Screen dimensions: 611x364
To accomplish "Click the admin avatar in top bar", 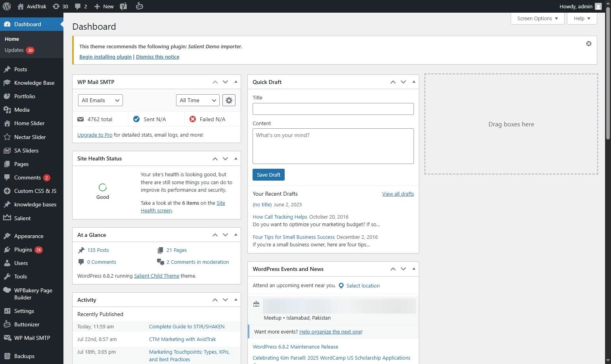I will pos(598,6).
